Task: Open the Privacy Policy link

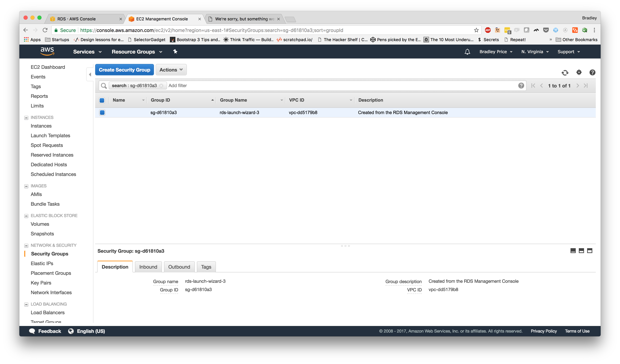Action: coord(544,331)
